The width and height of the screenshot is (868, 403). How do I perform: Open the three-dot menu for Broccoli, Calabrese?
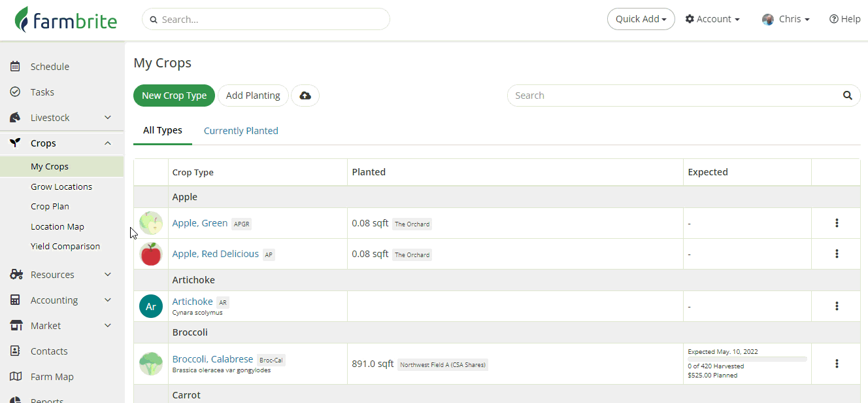point(837,364)
